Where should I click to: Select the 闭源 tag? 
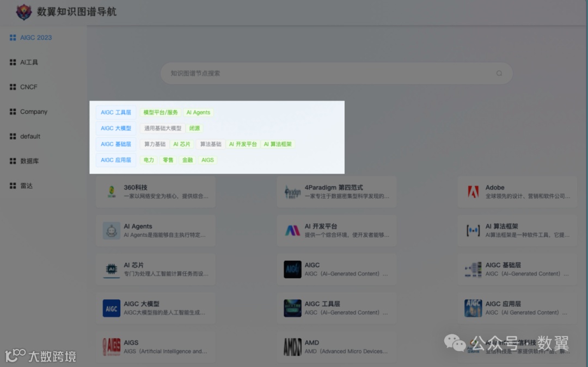pyautogui.click(x=194, y=128)
